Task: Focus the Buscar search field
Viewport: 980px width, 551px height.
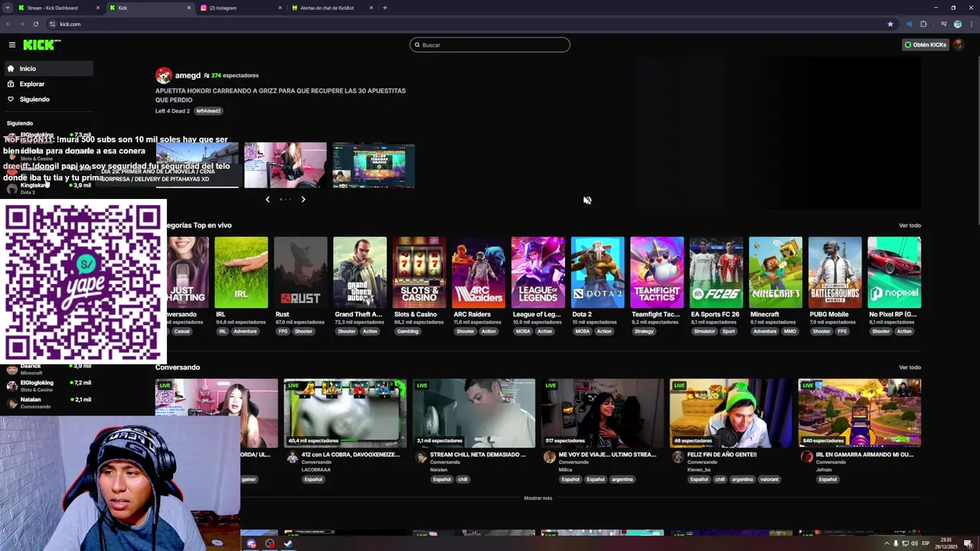Action: [490, 45]
